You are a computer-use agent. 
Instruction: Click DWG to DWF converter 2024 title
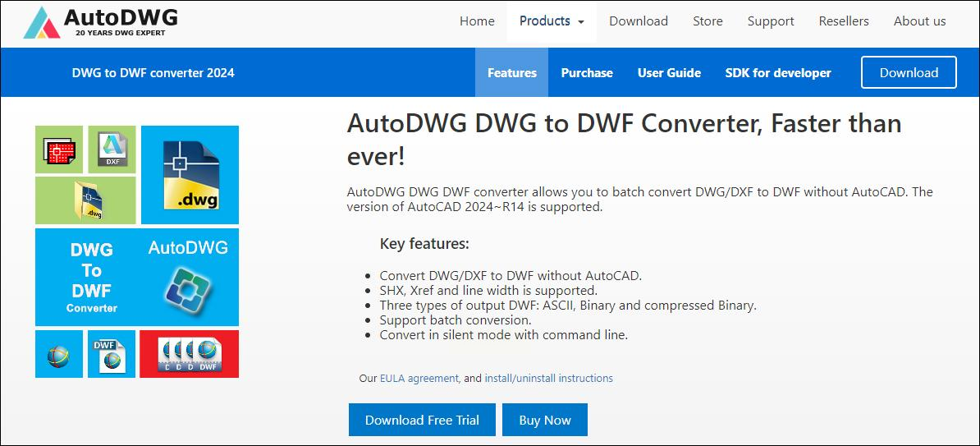(153, 72)
